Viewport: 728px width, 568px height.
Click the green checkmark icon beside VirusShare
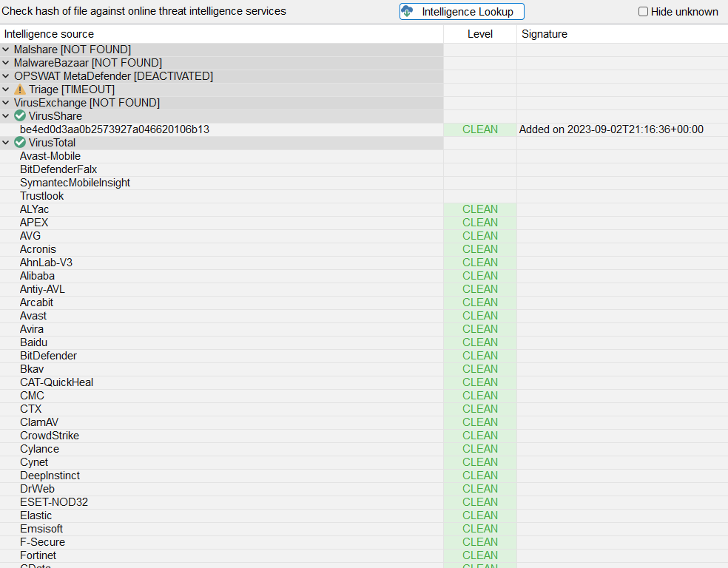(x=20, y=116)
